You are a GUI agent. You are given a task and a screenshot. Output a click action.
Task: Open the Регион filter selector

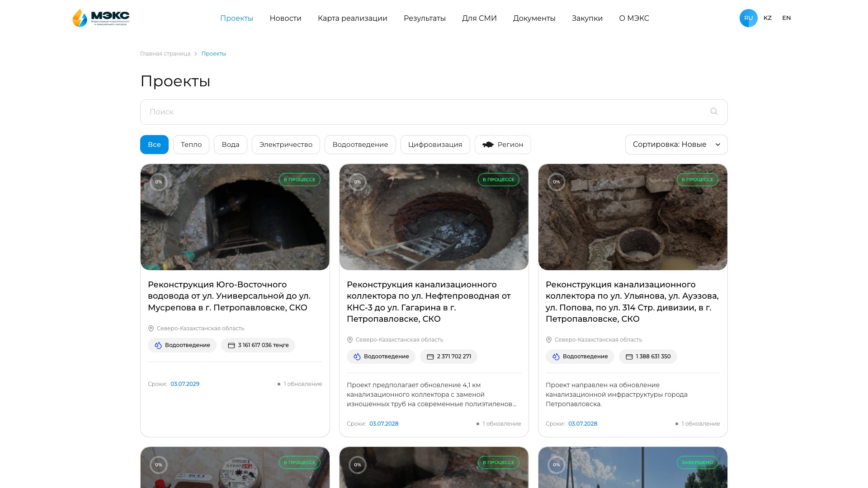point(503,145)
